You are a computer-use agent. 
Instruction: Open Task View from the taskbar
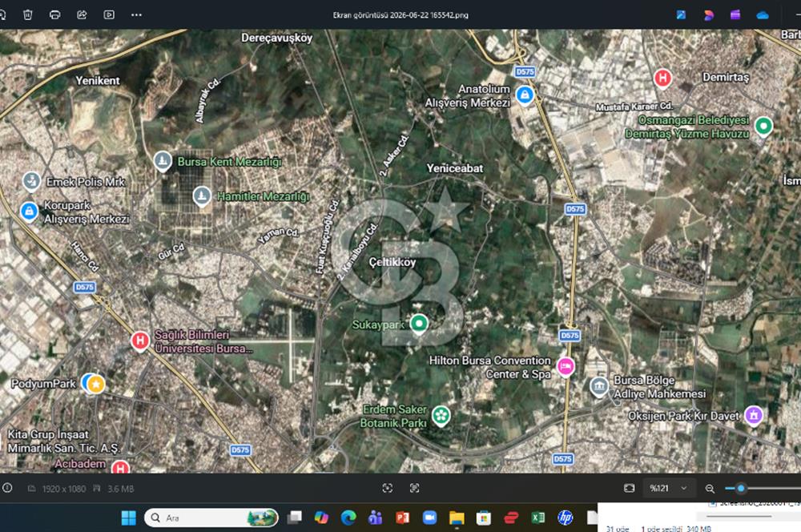(x=295, y=518)
